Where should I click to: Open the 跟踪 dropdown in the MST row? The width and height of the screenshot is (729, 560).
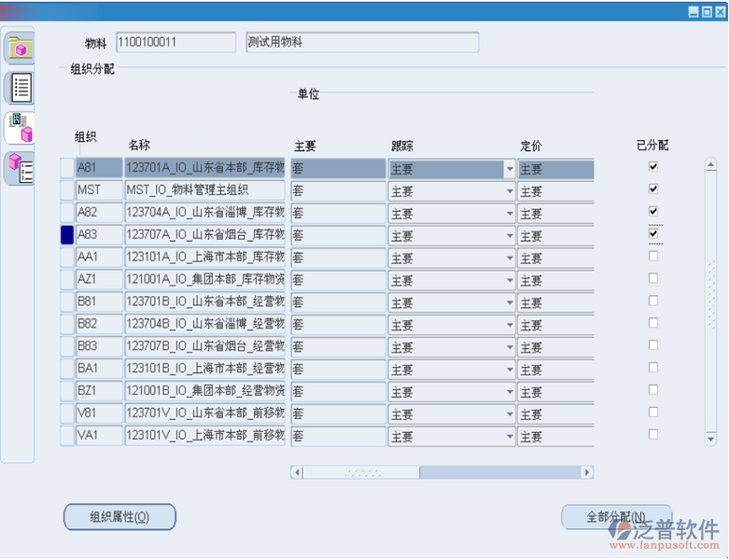(510, 191)
